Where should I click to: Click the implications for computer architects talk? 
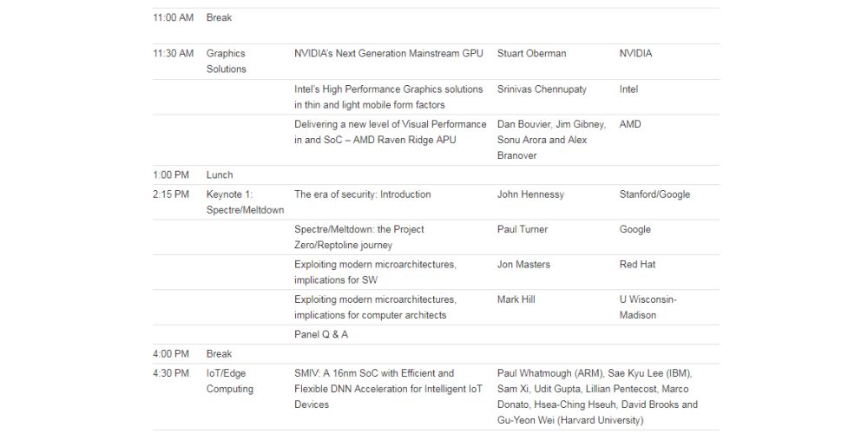pyautogui.click(x=375, y=306)
